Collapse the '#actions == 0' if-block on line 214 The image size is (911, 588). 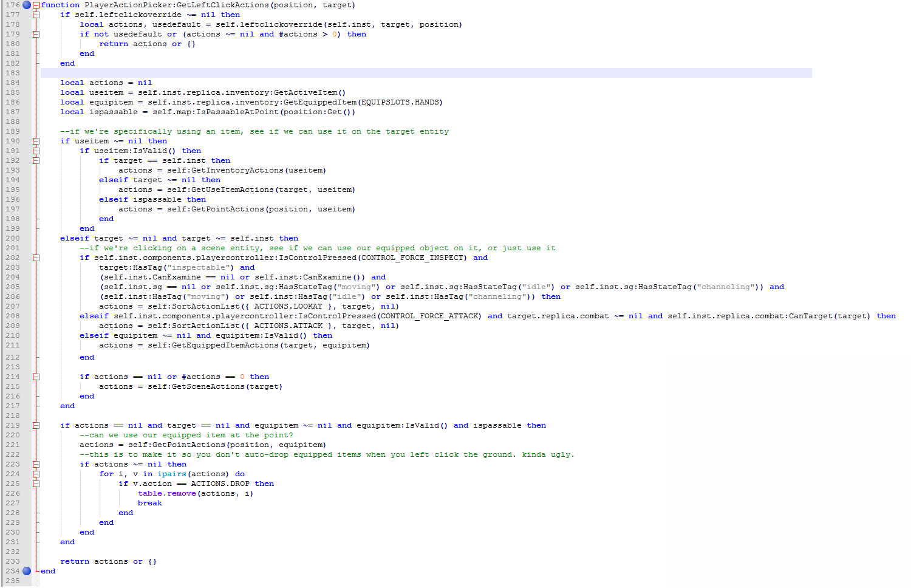pos(36,377)
